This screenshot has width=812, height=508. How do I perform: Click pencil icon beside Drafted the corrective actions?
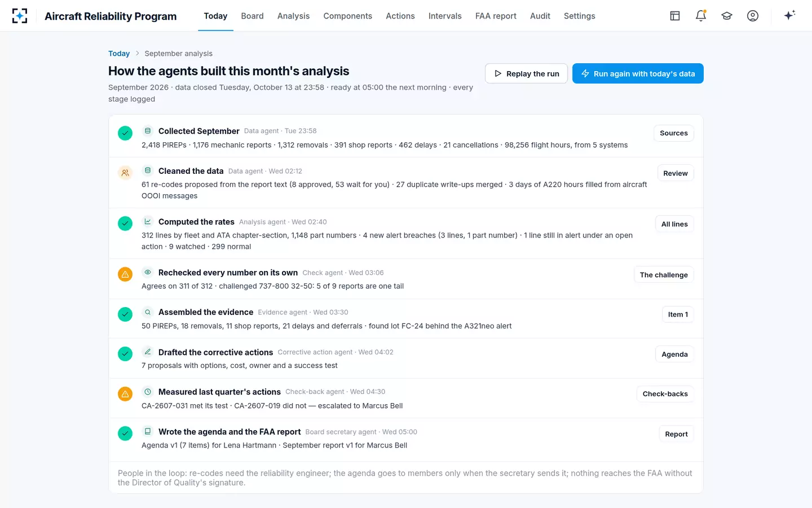pyautogui.click(x=148, y=352)
